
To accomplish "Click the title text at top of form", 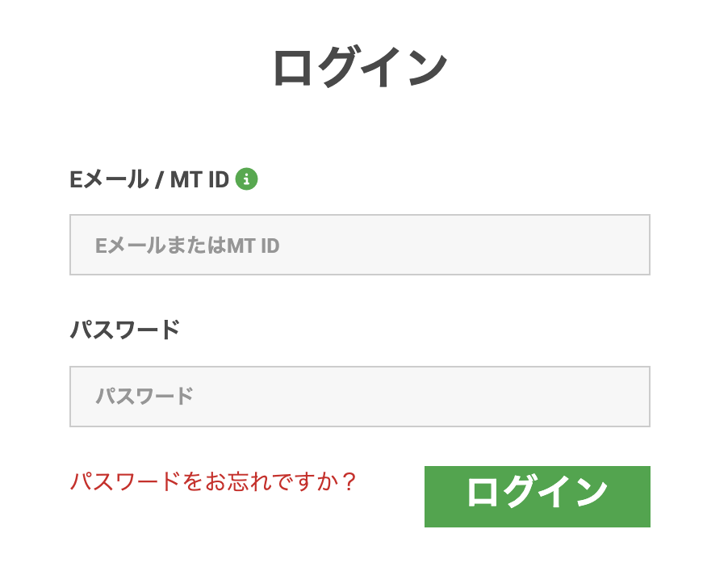I will (x=360, y=67).
